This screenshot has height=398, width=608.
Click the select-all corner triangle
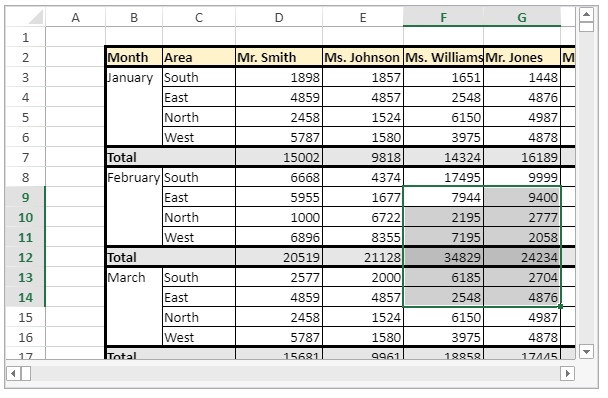coord(35,17)
